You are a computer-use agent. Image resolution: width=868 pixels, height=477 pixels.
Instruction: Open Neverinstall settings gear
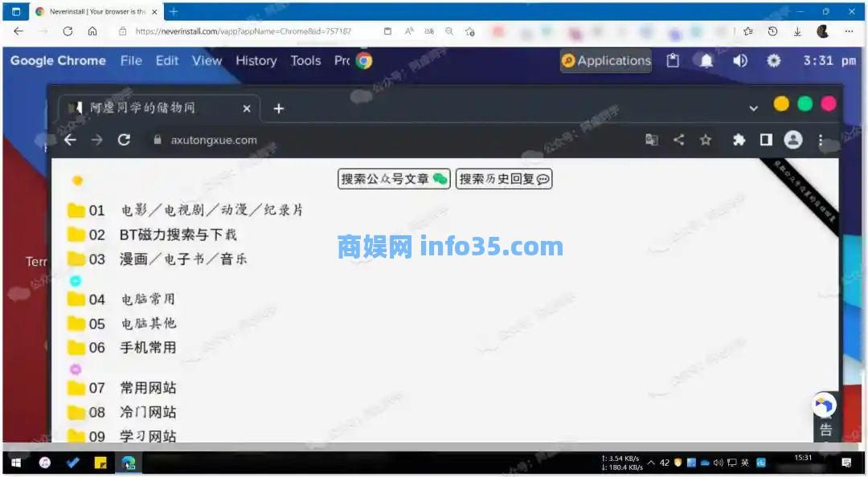pos(774,61)
